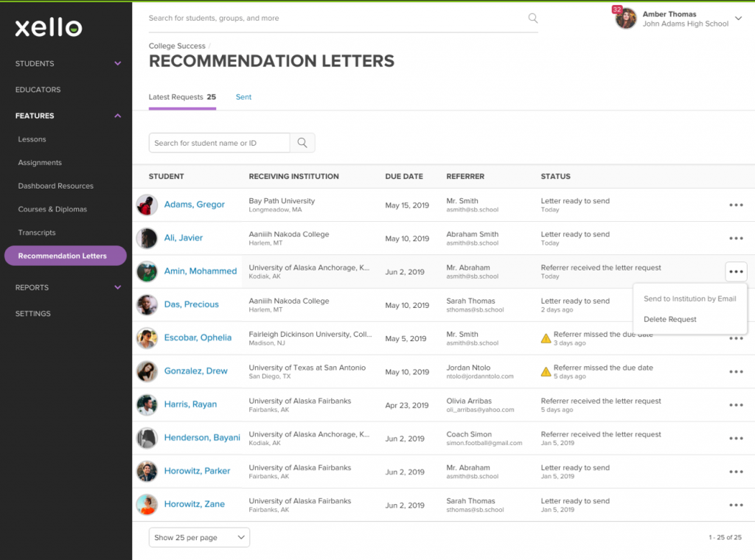This screenshot has height=560, width=755.
Task: Click the top search bar magnifying glass
Action: pos(532,18)
